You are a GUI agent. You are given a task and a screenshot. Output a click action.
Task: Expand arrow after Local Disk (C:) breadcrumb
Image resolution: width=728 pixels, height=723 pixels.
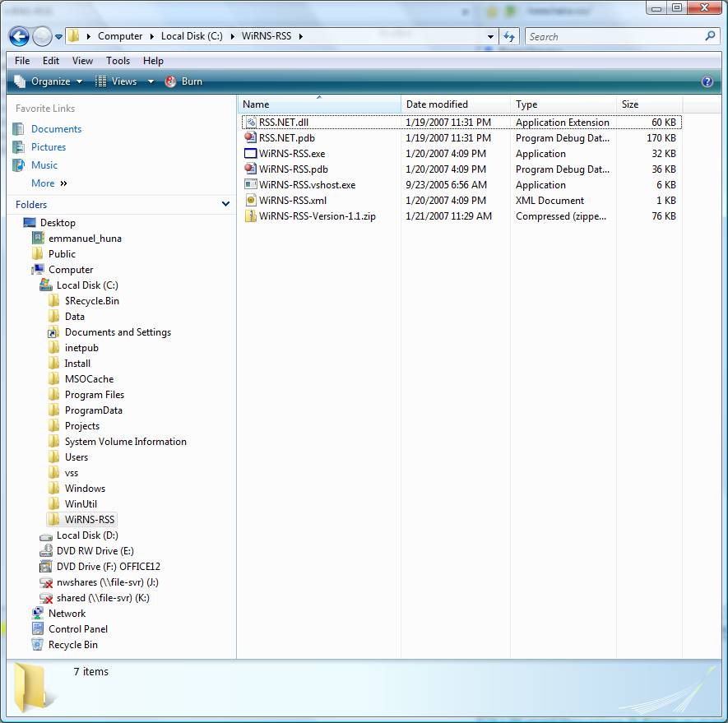point(232,36)
